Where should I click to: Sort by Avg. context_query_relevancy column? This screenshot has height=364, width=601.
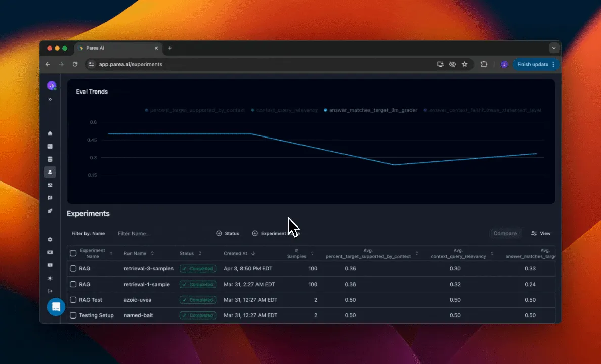pyautogui.click(x=462, y=253)
